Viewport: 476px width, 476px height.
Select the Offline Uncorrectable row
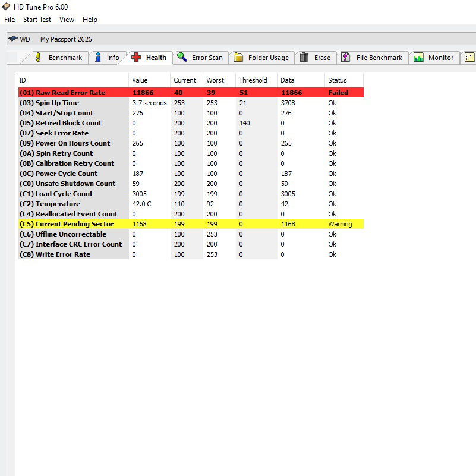(x=191, y=234)
